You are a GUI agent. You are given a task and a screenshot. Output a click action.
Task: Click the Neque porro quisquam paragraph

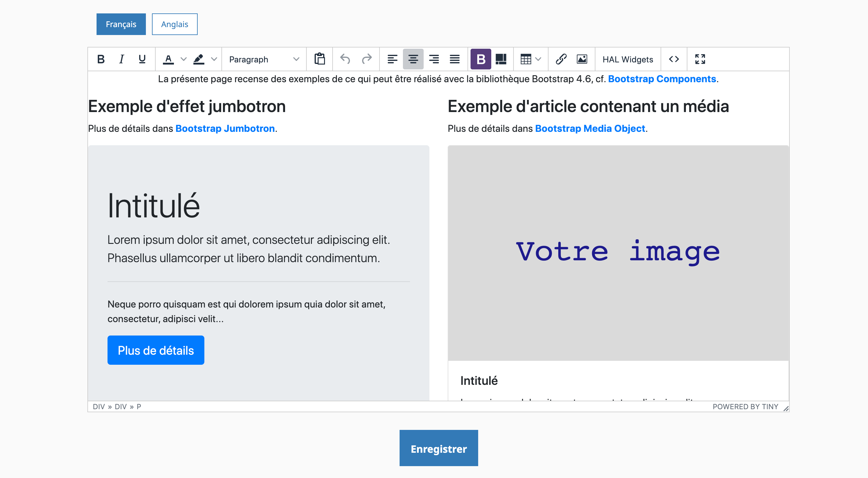(x=246, y=311)
